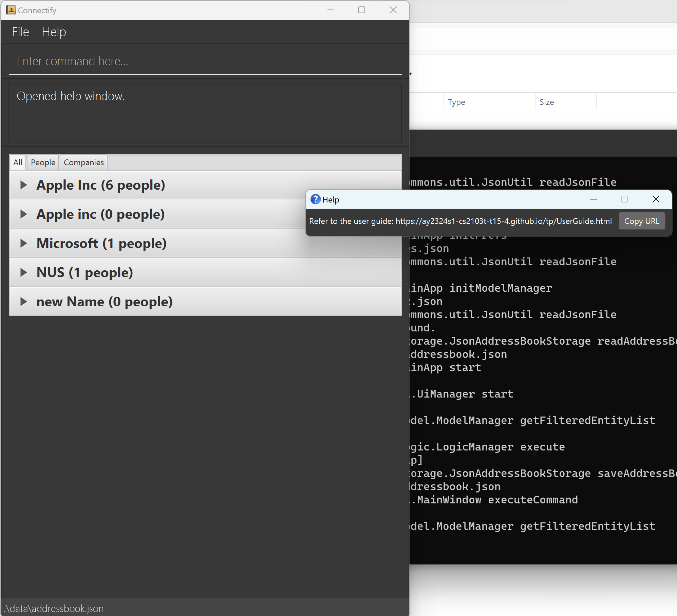The width and height of the screenshot is (677, 616).
Task: Open the Help menu
Action: tap(54, 32)
